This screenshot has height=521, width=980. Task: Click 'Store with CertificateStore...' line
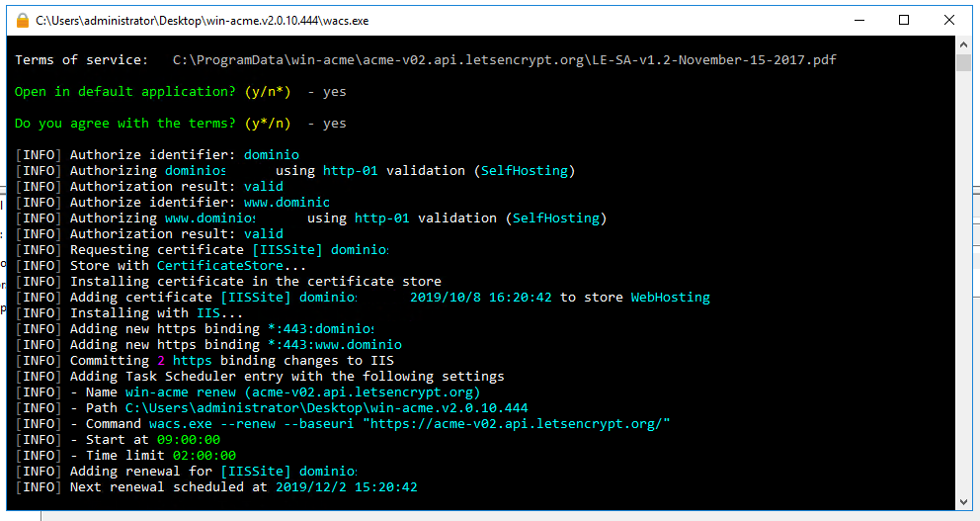coord(161,265)
